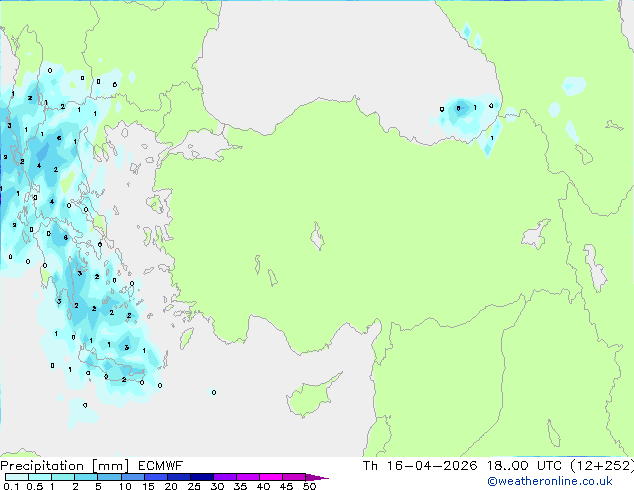This screenshot has width=634, height=490.
Task: Pick the legend swatch between 1 and 2
Action: (x=63, y=477)
